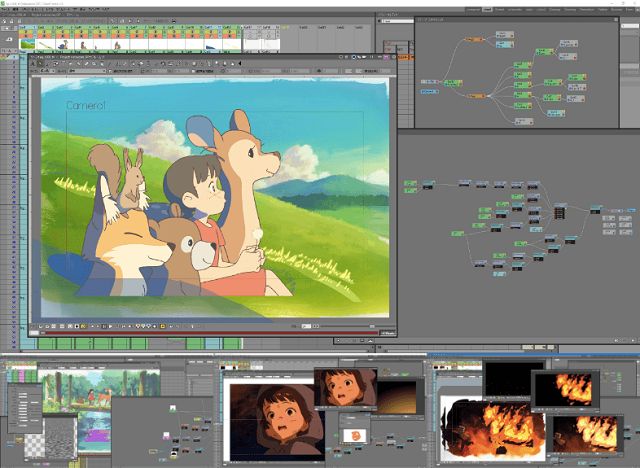
Task: Click Pause in the viewer playback bar
Action: (104, 326)
